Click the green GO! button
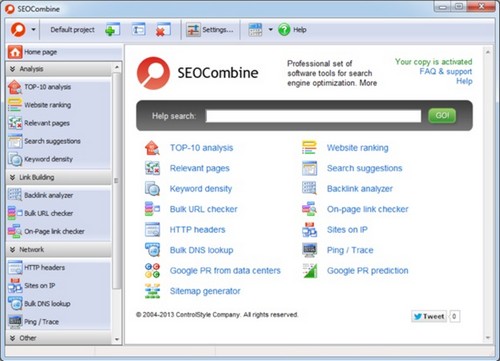 coord(442,116)
